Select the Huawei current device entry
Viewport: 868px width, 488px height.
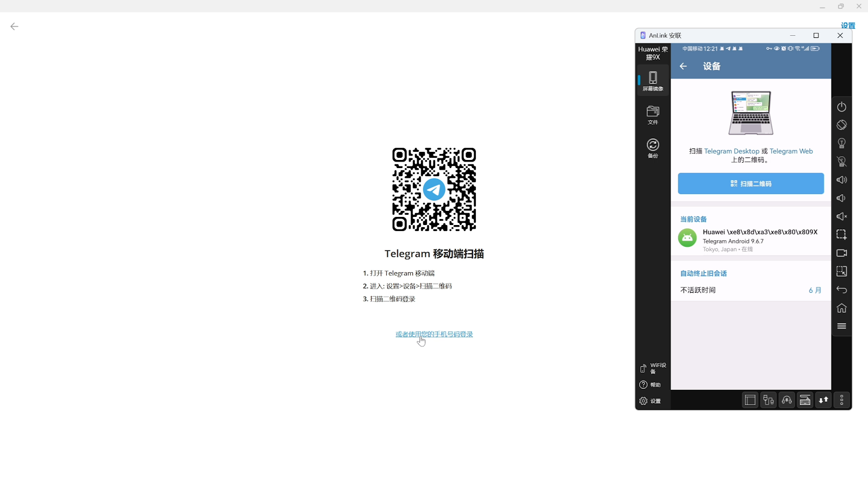(751, 240)
